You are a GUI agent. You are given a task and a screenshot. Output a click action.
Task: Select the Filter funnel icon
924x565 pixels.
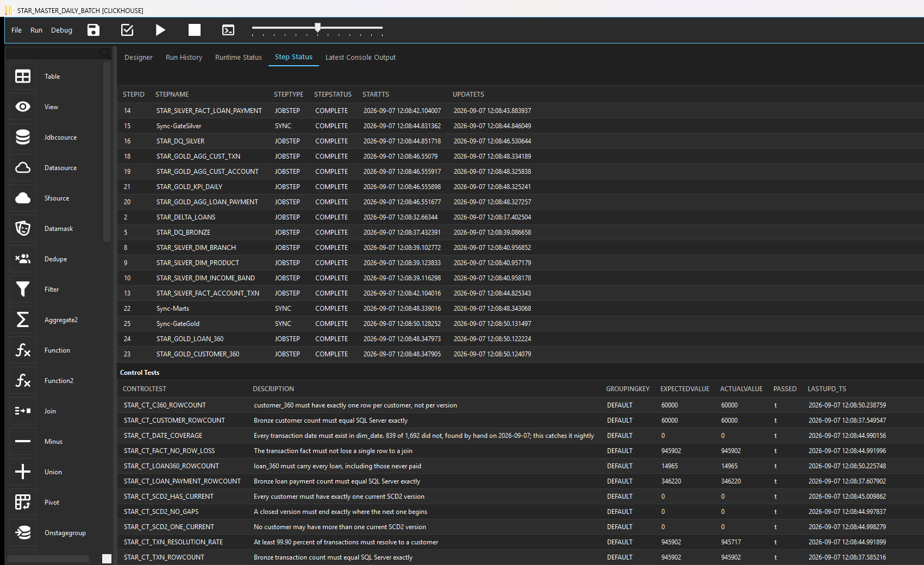(23, 290)
